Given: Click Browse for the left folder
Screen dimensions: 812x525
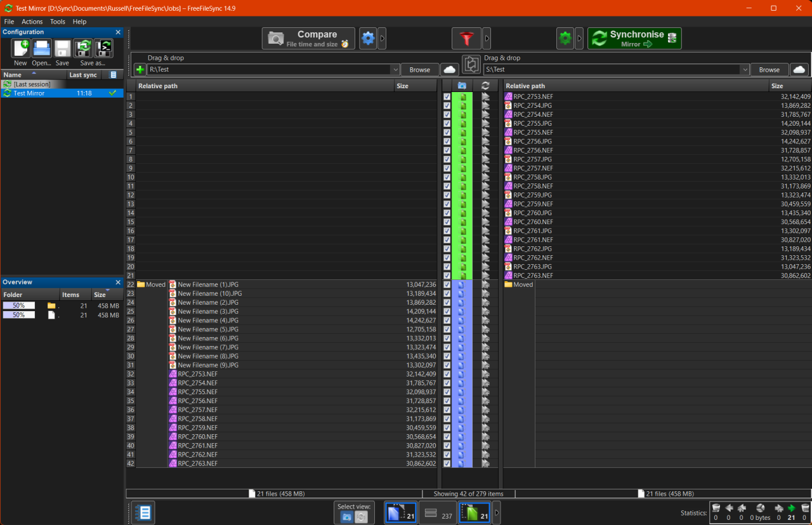Looking at the screenshot, I should [419, 69].
